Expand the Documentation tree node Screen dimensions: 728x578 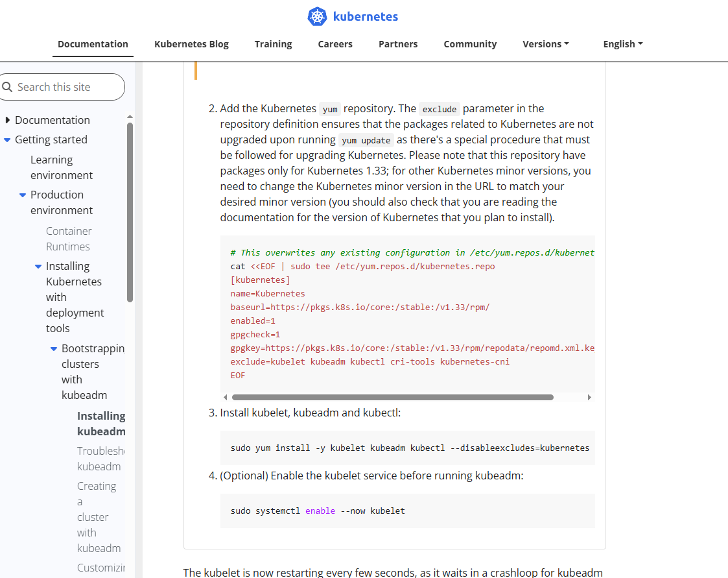click(7, 121)
